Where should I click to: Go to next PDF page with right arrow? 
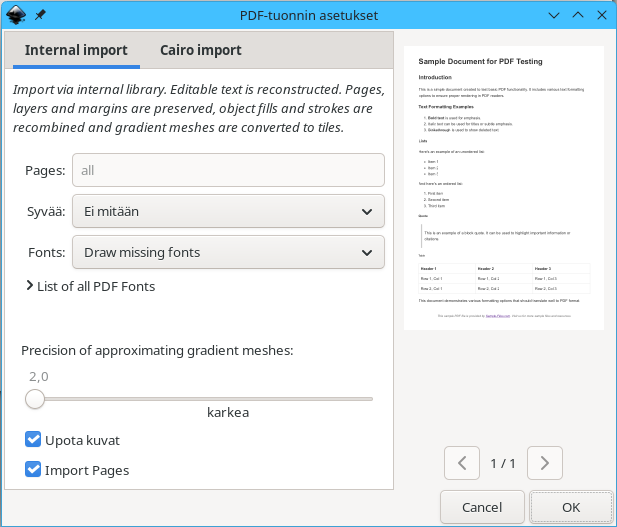[x=544, y=463]
